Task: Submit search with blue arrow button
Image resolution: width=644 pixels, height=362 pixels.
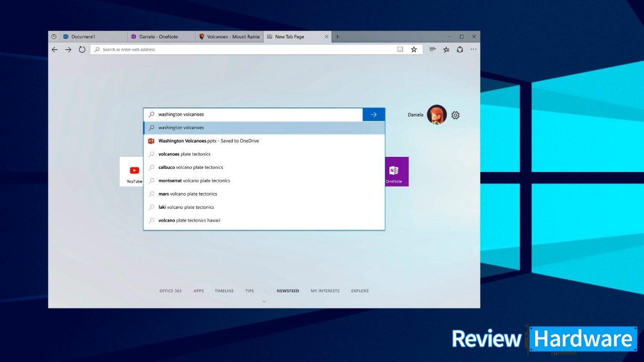Action: pyautogui.click(x=374, y=115)
